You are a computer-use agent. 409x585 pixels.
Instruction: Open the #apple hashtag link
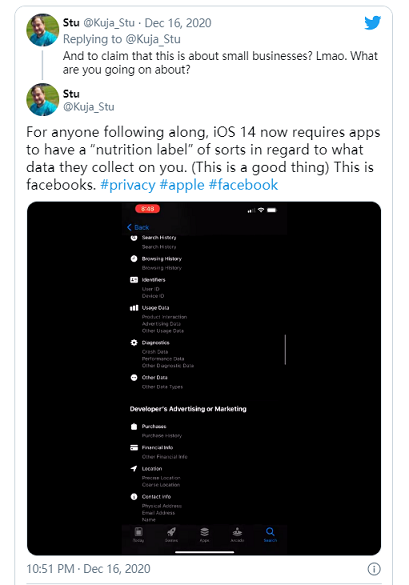click(182, 185)
